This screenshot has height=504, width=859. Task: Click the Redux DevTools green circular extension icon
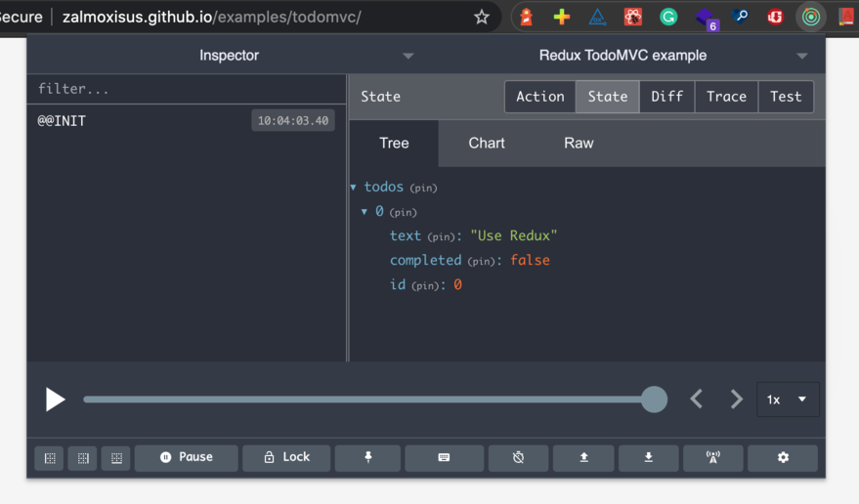pyautogui.click(x=811, y=17)
